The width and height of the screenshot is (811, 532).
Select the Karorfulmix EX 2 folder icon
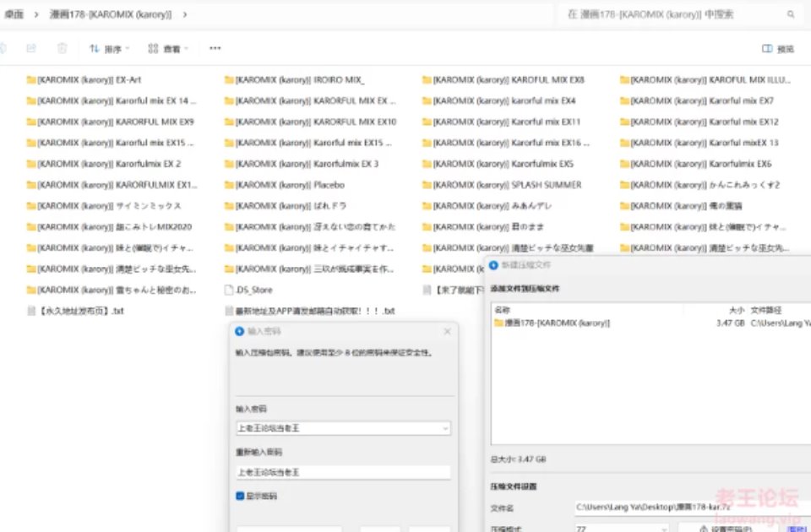pos(31,164)
